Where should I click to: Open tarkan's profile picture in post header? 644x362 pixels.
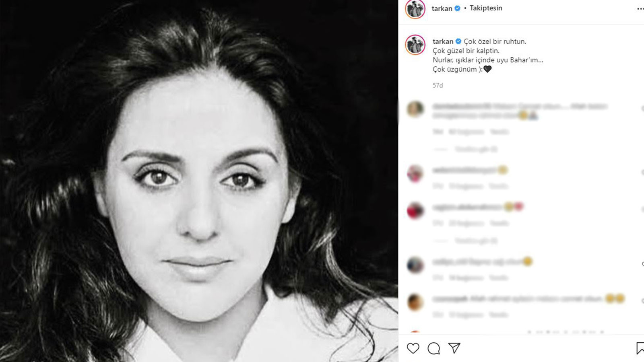415,9
